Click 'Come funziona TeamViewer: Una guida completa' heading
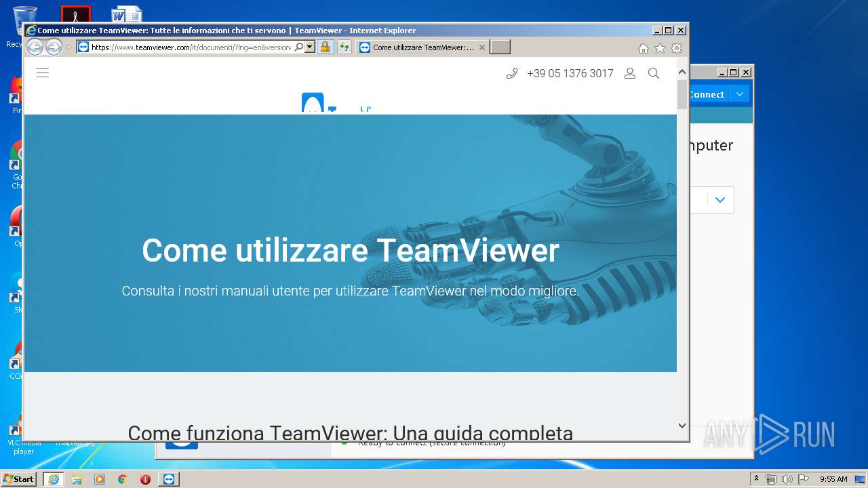Screen dimensions: 868x488 tap(351, 432)
